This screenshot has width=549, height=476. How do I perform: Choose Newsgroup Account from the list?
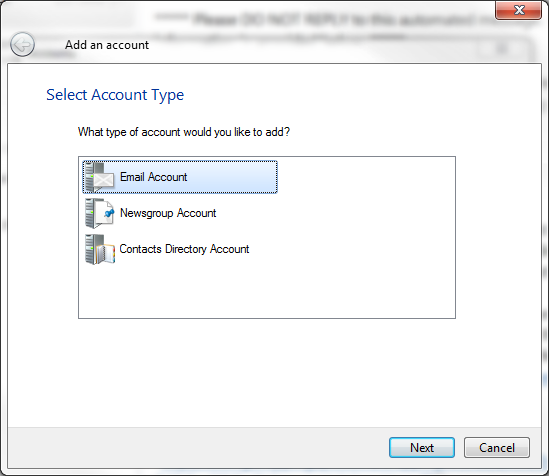(151, 213)
